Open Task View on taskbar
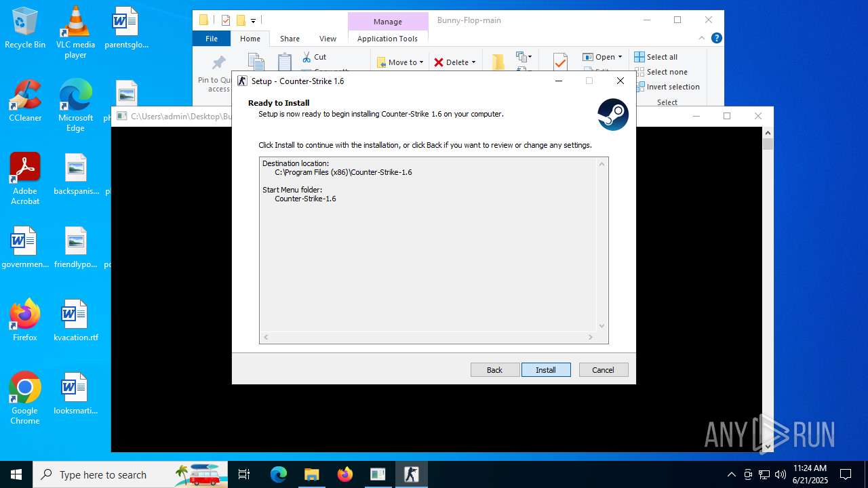The image size is (868, 488). 244,474
